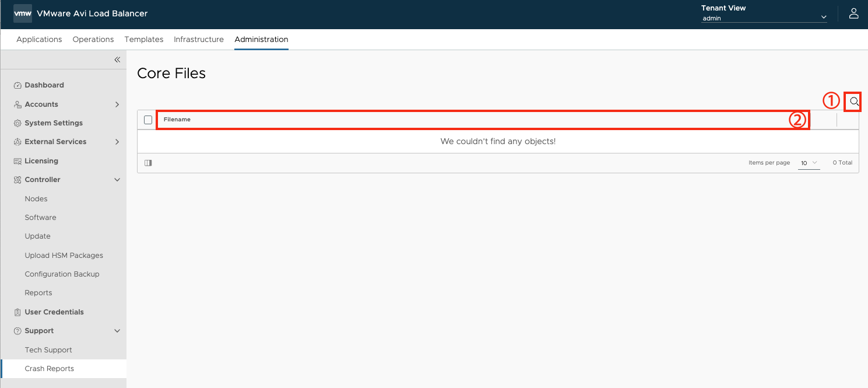Switch to the Templates tab
The width and height of the screenshot is (868, 388).
[x=144, y=40]
